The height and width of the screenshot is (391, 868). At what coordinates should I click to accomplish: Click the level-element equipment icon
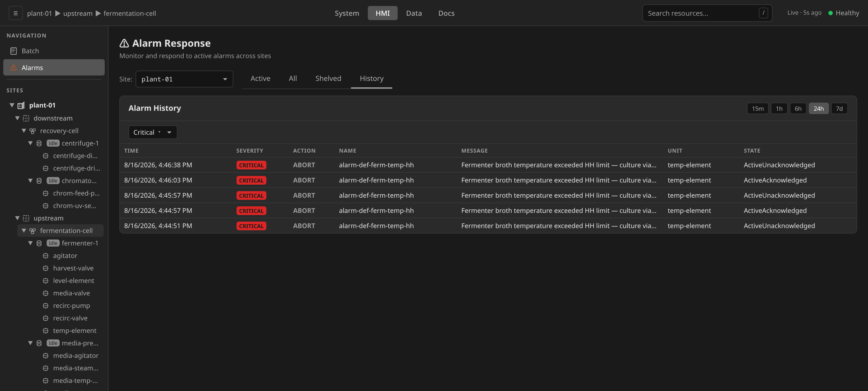coord(46,280)
